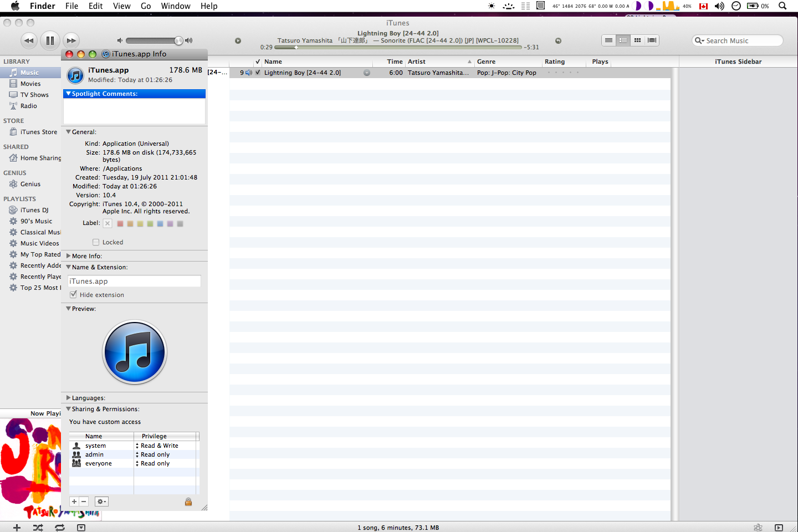
Task: Create a new playlist with plus button
Action: (17, 528)
